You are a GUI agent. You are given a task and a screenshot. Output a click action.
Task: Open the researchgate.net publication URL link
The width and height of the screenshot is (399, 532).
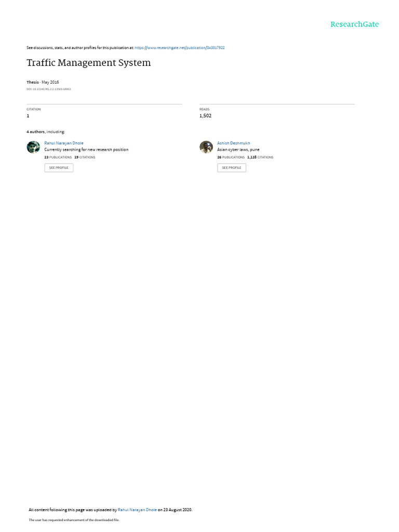[179, 48]
